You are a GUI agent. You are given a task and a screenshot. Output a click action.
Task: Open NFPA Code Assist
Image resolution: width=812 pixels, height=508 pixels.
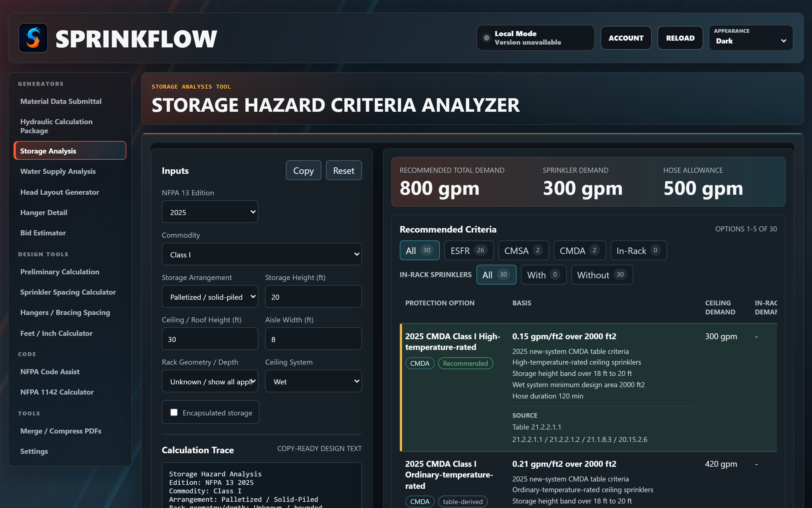(x=70, y=372)
